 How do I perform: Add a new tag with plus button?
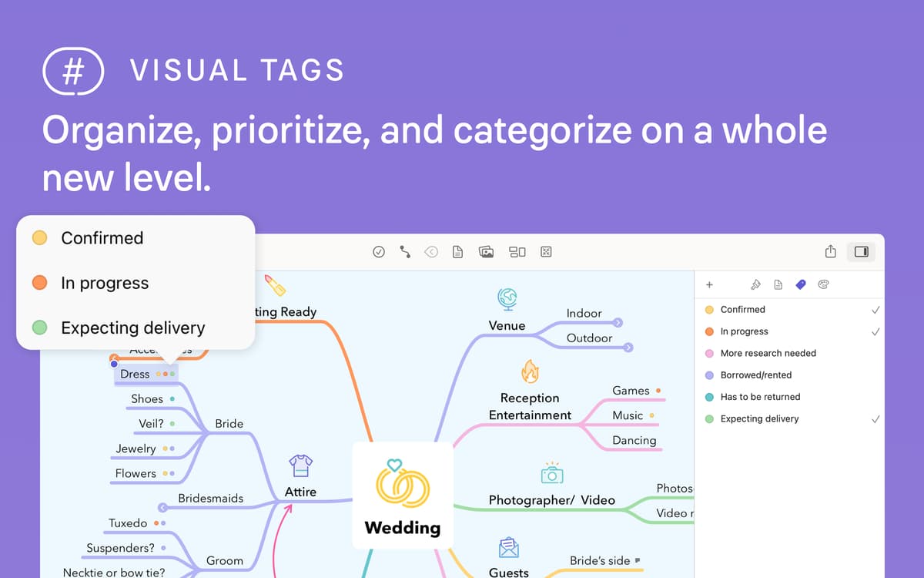point(709,284)
